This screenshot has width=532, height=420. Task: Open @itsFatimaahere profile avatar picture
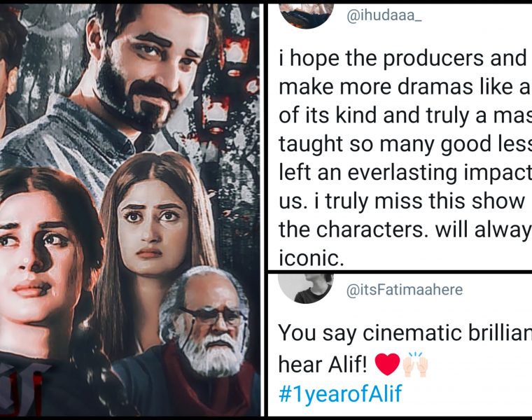tap(306, 288)
